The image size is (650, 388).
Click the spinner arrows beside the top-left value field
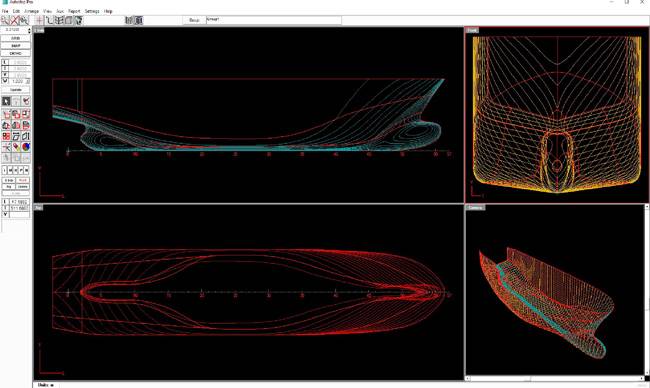coord(29,30)
